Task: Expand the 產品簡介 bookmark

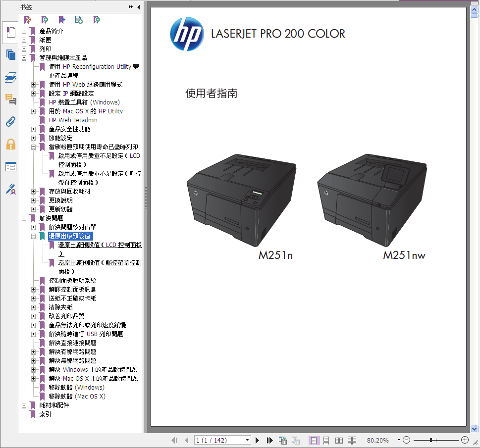Action: pos(24,31)
